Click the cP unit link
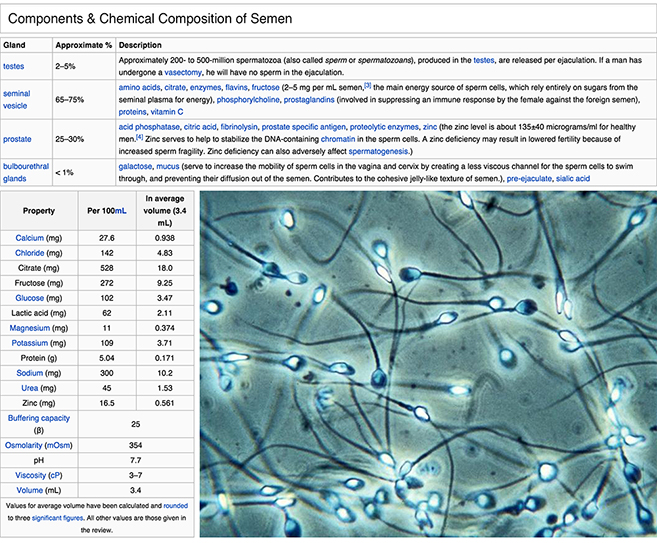The image size is (657, 543). pyautogui.click(x=55, y=475)
